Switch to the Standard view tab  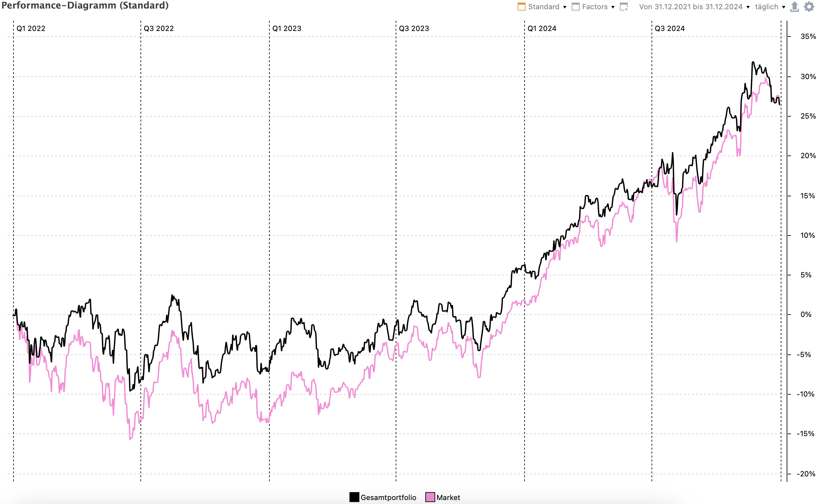click(x=543, y=7)
